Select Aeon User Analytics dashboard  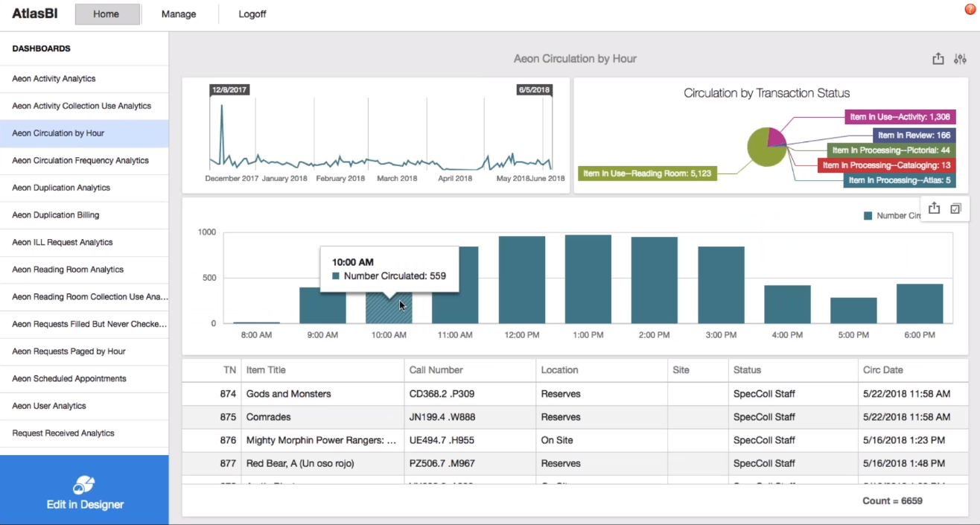[x=84, y=406]
